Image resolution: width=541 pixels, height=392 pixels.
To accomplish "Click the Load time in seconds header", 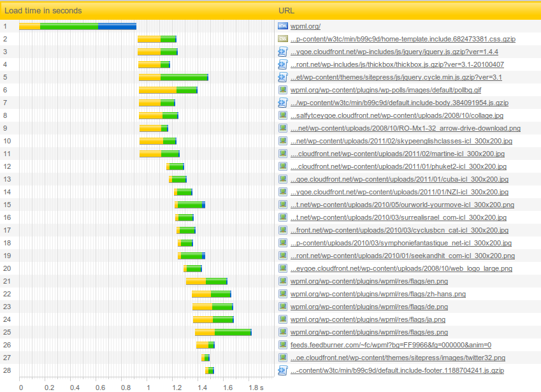I will (x=43, y=11).
